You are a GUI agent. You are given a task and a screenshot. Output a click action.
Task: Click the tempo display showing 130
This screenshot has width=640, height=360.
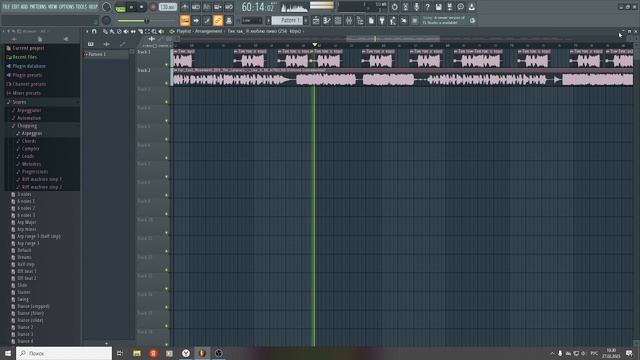pyautogui.click(x=168, y=7)
